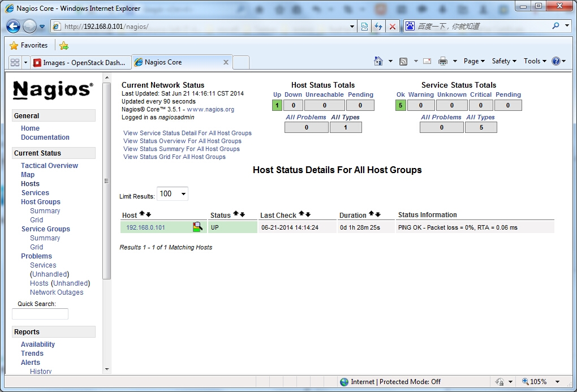The width and height of the screenshot is (577, 392).
Task: Click the Internet security zone globe icon
Action: 344,382
